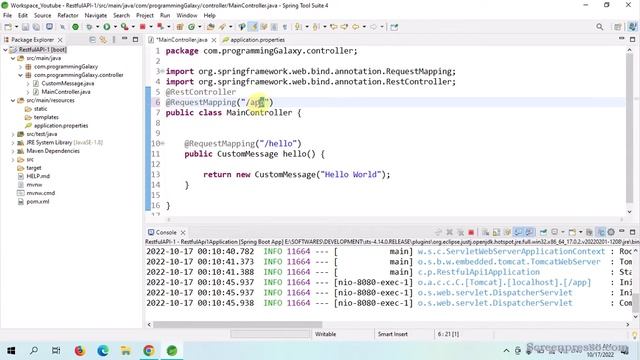Open the Refactor menu

click(x=68, y=16)
